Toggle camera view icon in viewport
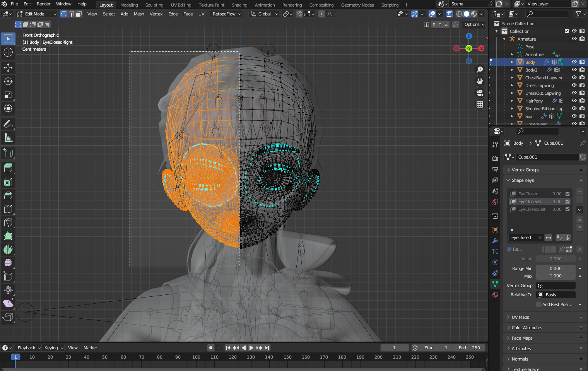This screenshot has width=588, height=371. (x=480, y=93)
